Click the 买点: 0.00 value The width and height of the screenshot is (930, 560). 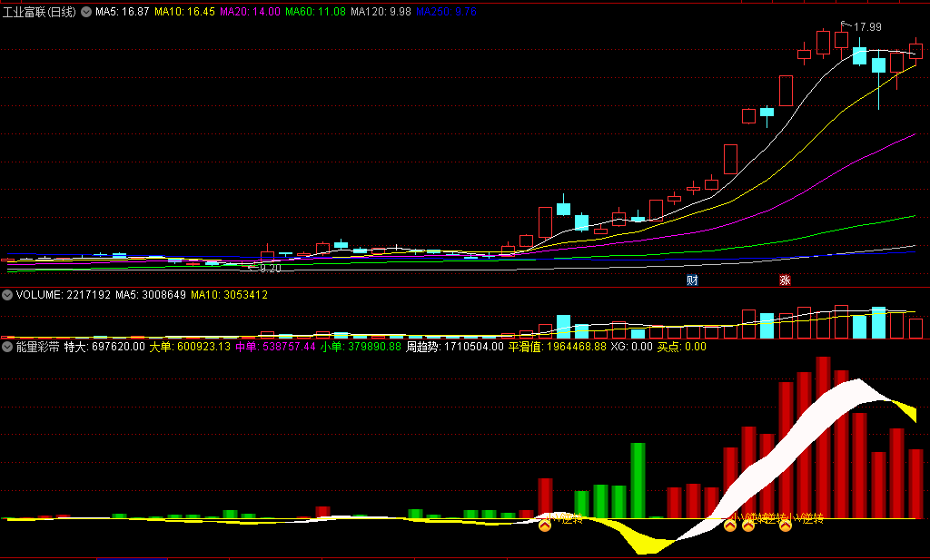(681, 347)
